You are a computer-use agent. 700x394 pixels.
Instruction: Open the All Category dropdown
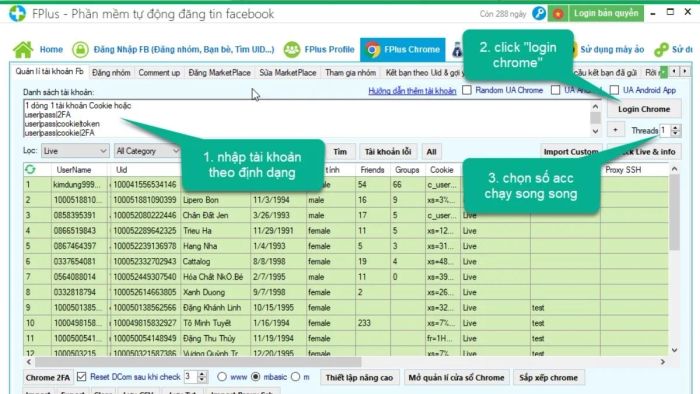pyautogui.click(x=147, y=151)
